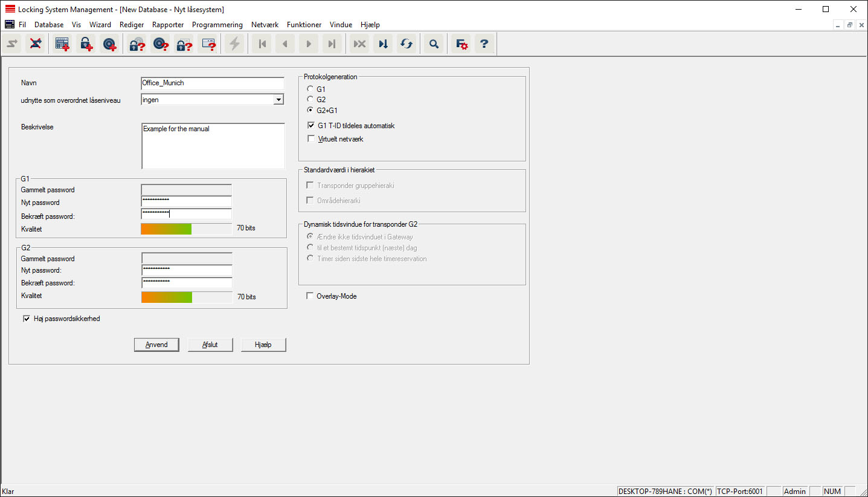Enable the Virtuelt netværk checkbox
Viewport: 868px width, 497px height.
311,139
